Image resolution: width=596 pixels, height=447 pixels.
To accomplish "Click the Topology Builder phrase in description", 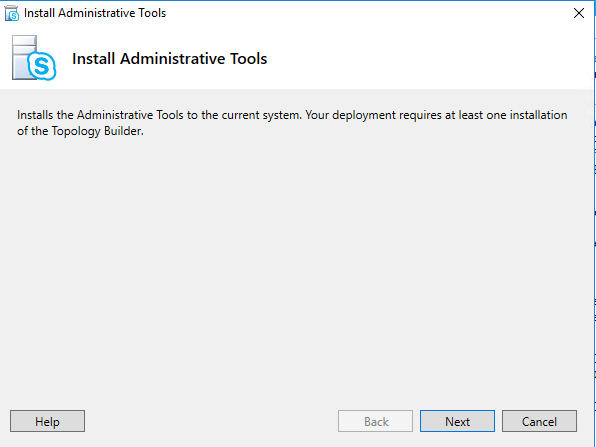I will [x=97, y=131].
